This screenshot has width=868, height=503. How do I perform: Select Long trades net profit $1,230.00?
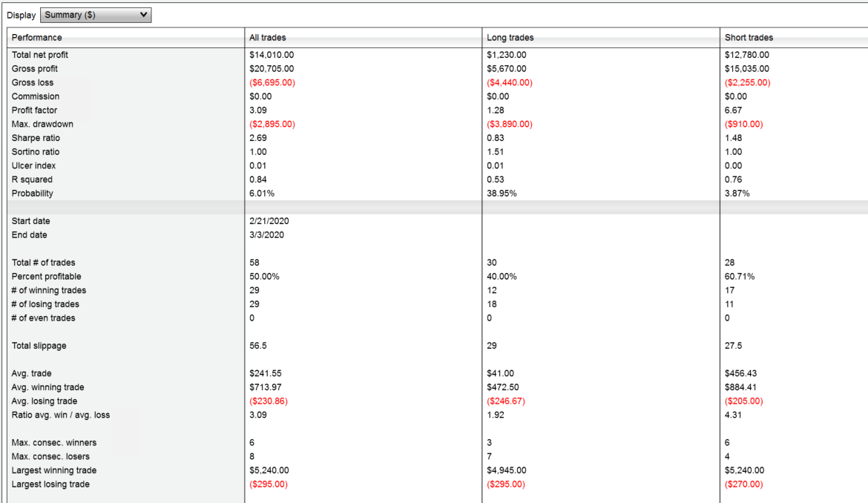tap(506, 55)
